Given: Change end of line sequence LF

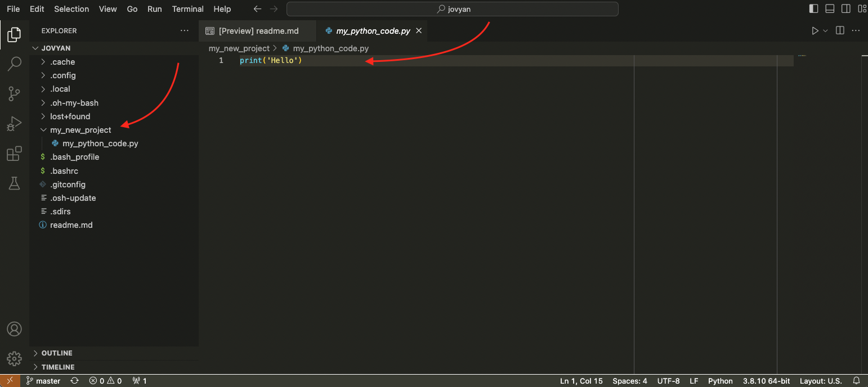Looking at the screenshot, I should 694,381.
